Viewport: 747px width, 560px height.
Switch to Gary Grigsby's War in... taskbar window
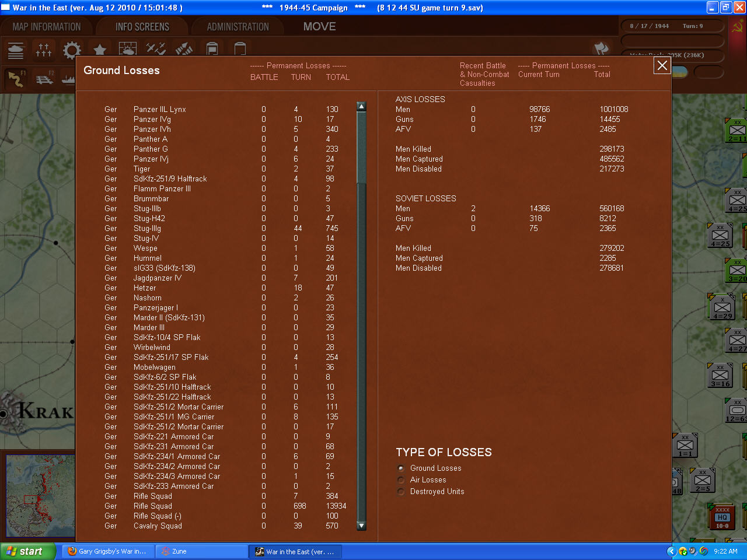tap(107, 551)
